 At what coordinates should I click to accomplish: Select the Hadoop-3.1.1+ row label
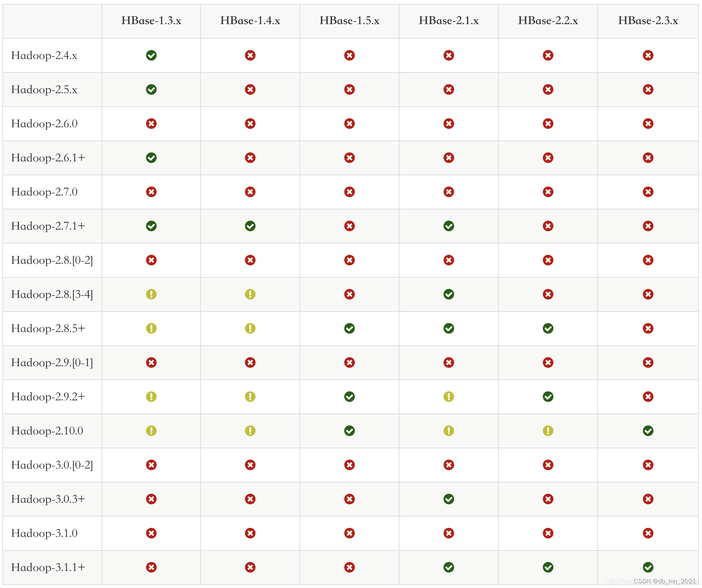48,567
